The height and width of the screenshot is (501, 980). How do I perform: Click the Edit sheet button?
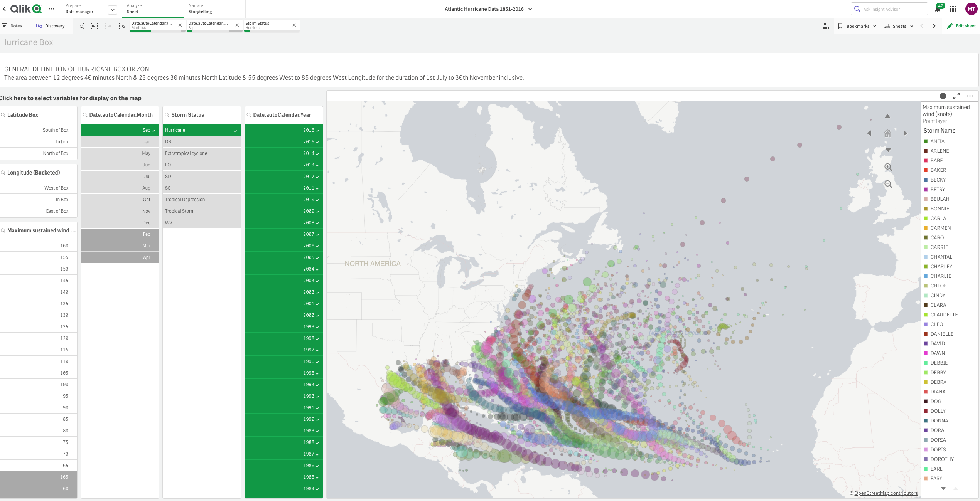point(961,25)
